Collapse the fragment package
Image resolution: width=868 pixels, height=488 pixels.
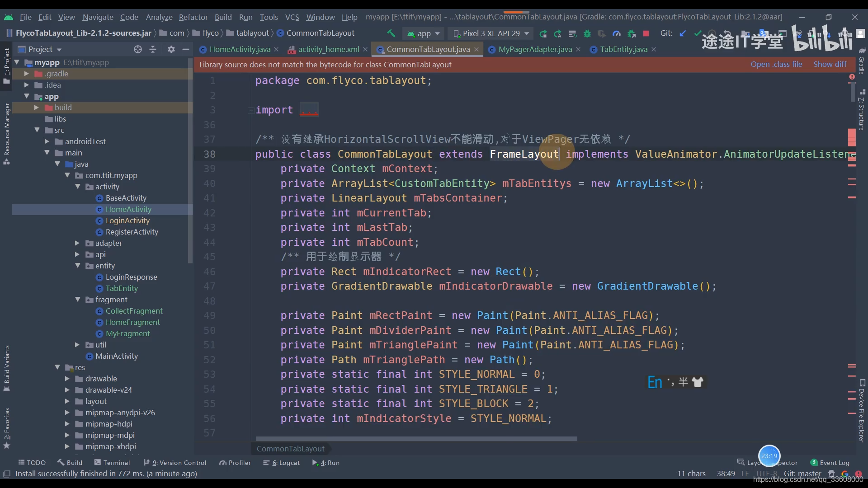click(x=77, y=300)
